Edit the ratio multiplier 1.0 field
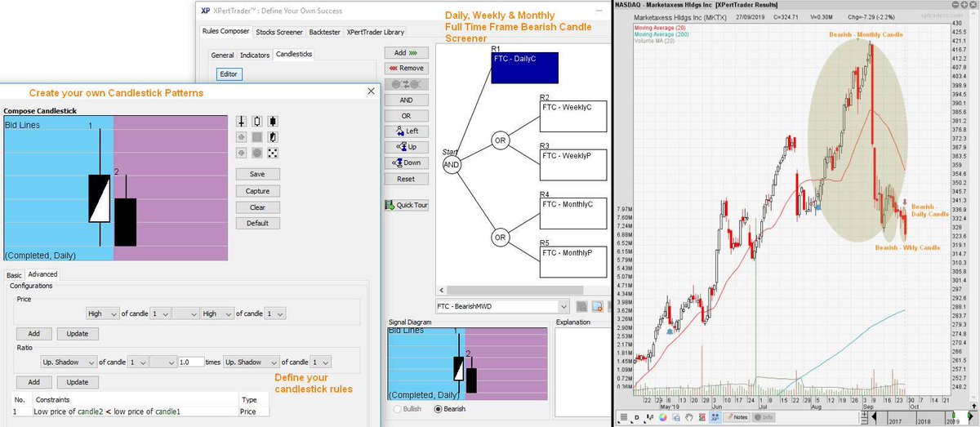Viewport: 980px width, 427px height. 191,362
